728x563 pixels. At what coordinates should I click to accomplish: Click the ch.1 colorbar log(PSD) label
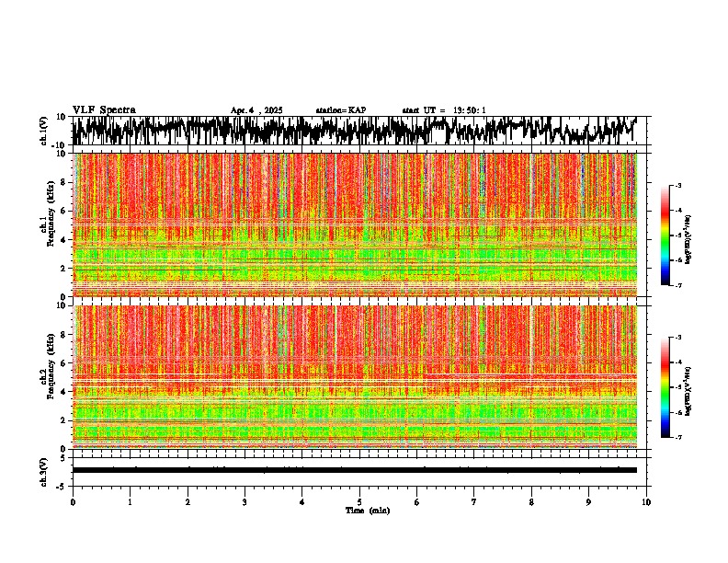tap(688, 240)
